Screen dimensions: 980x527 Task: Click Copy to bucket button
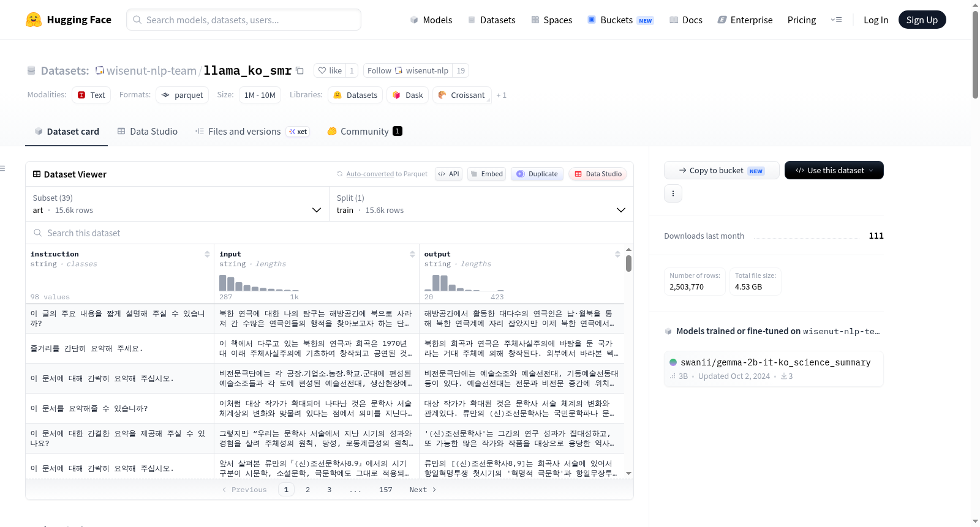click(722, 170)
